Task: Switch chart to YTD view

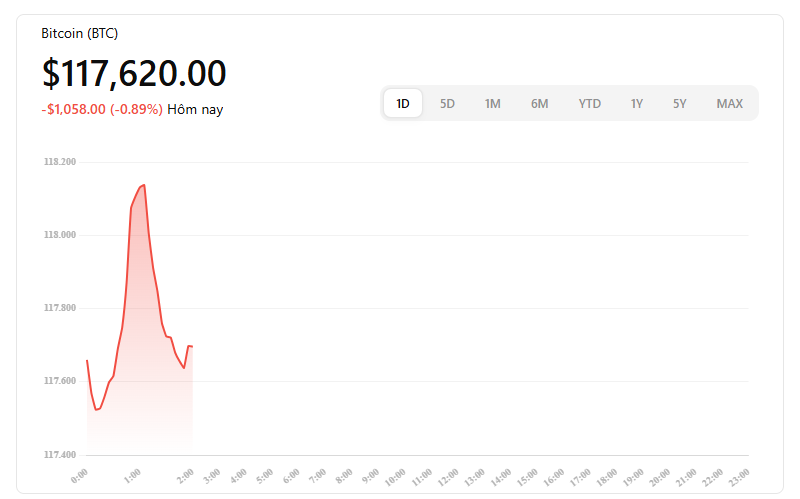Action: 589,104
